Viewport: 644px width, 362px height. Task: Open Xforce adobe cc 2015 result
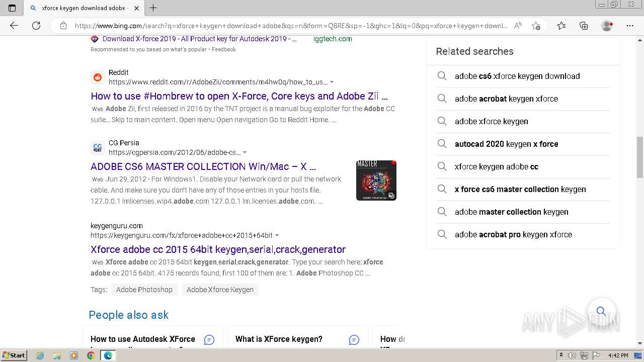tap(218, 249)
